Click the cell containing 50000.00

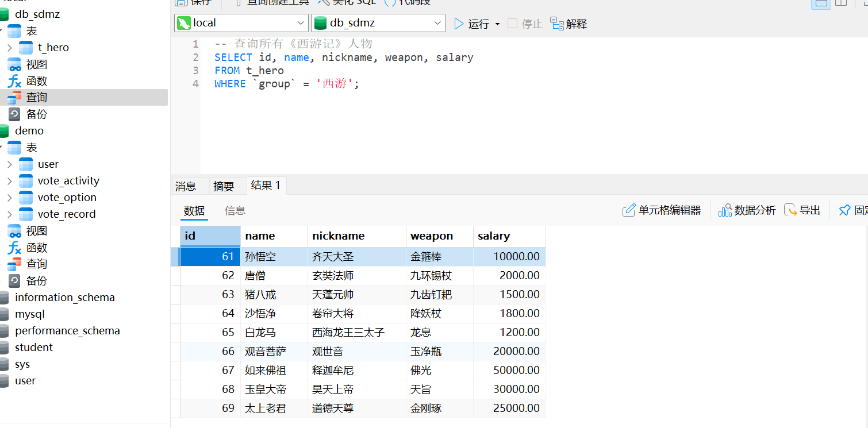[509, 371]
